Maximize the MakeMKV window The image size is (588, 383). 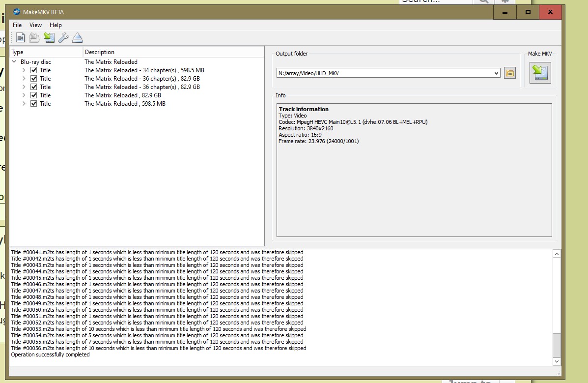tap(528, 12)
